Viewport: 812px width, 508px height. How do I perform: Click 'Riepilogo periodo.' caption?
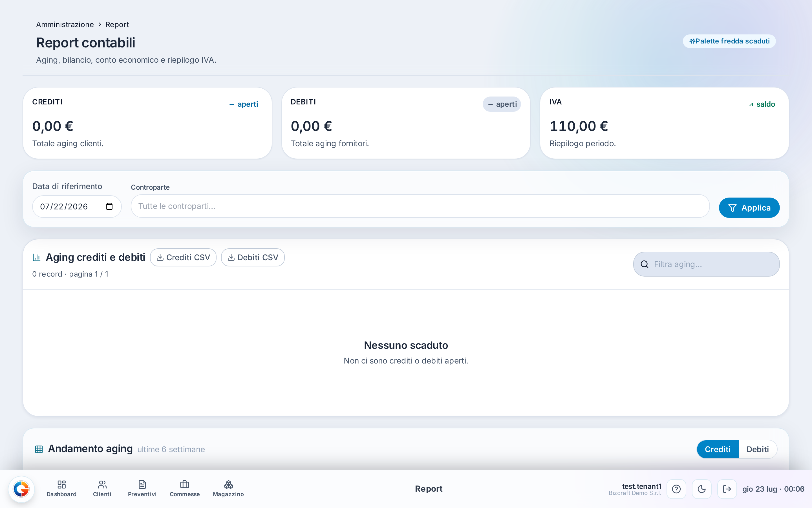[x=582, y=143]
